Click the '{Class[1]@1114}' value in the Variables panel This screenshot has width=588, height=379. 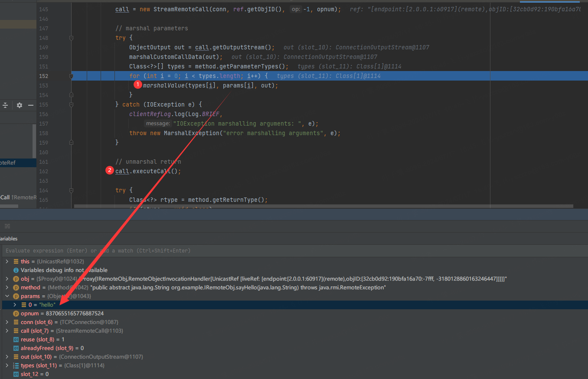click(x=84, y=366)
